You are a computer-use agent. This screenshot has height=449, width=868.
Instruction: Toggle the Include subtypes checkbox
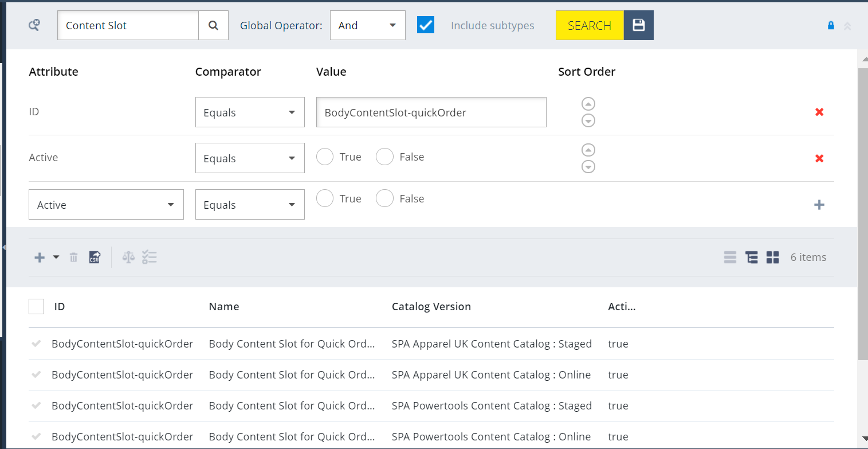coord(425,25)
